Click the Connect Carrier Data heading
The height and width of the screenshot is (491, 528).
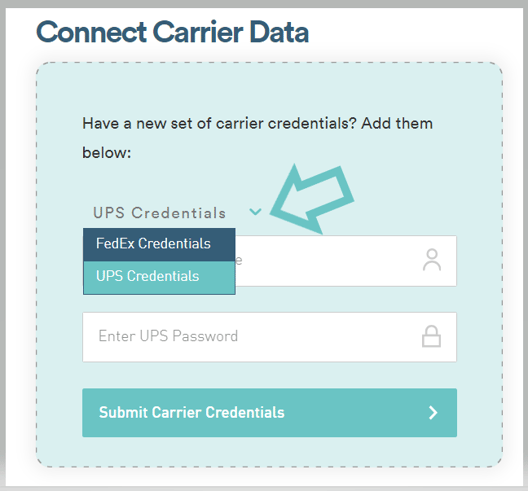[172, 32]
